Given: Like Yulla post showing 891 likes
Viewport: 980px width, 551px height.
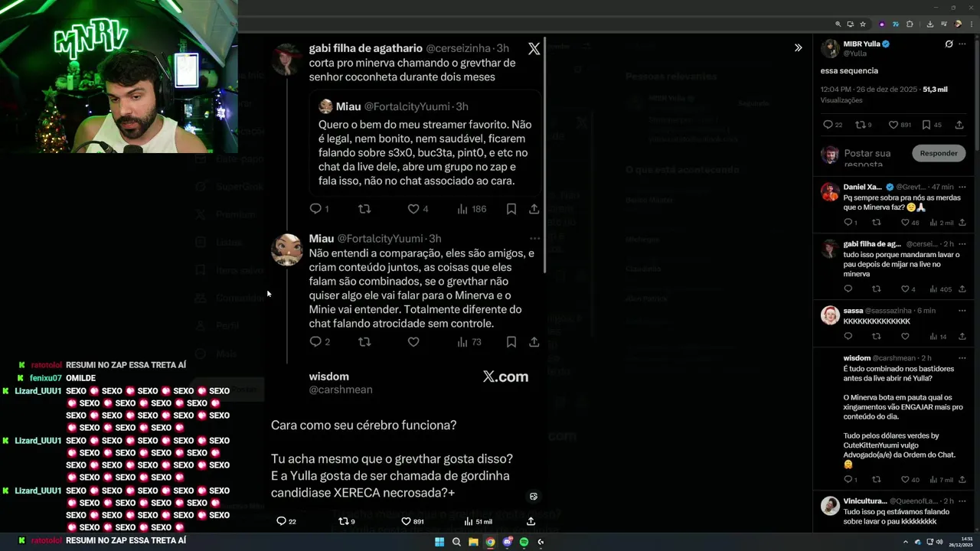Looking at the screenshot, I should pyautogui.click(x=900, y=125).
